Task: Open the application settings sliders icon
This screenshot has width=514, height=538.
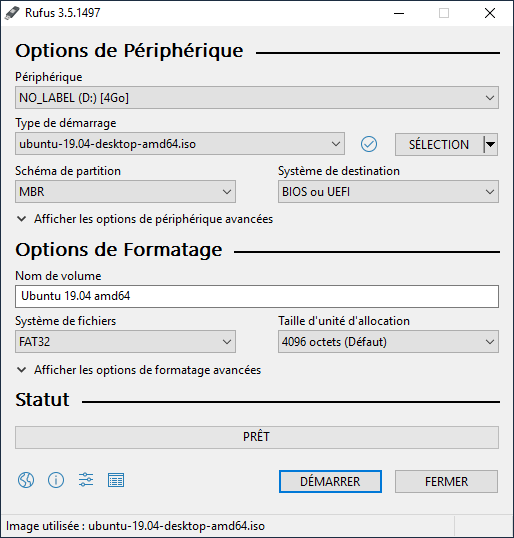Action: pyautogui.click(x=86, y=480)
